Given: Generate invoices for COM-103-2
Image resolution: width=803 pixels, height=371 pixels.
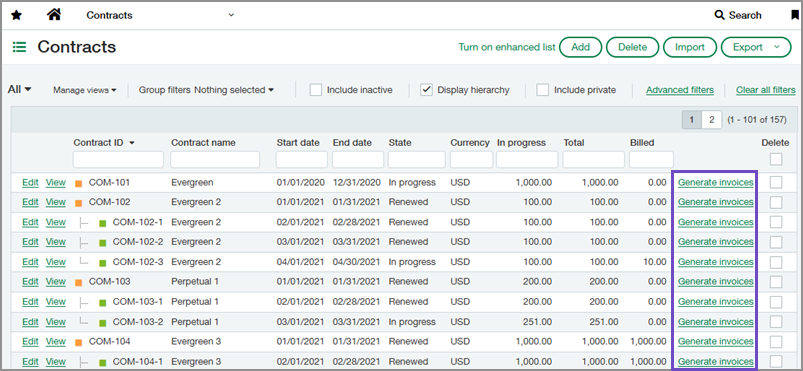Looking at the screenshot, I should (x=715, y=322).
